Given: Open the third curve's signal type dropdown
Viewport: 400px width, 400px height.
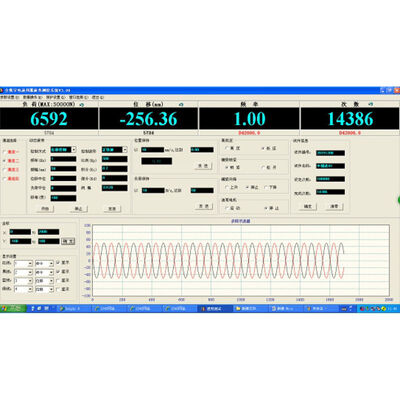Looking at the screenshot, I should coord(51,281).
